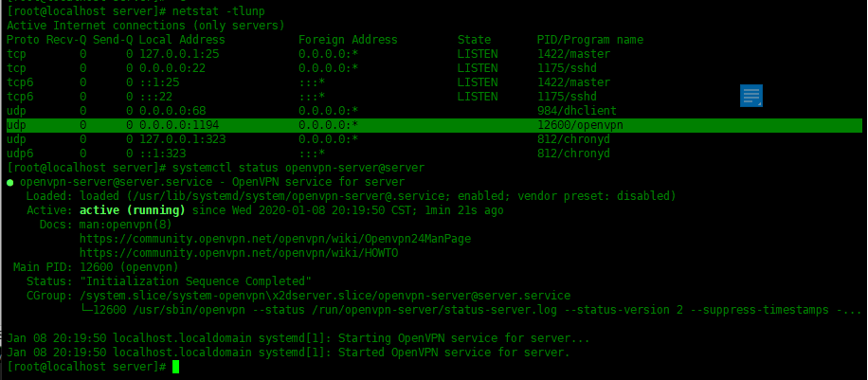The height and width of the screenshot is (380, 868).
Task: Click the 'Main PID: 12600 (openvpn)' line
Action: pos(96,267)
